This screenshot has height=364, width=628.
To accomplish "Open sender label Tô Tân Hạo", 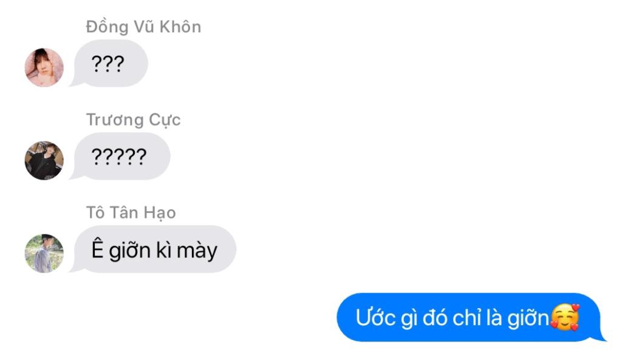I will tap(131, 213).
